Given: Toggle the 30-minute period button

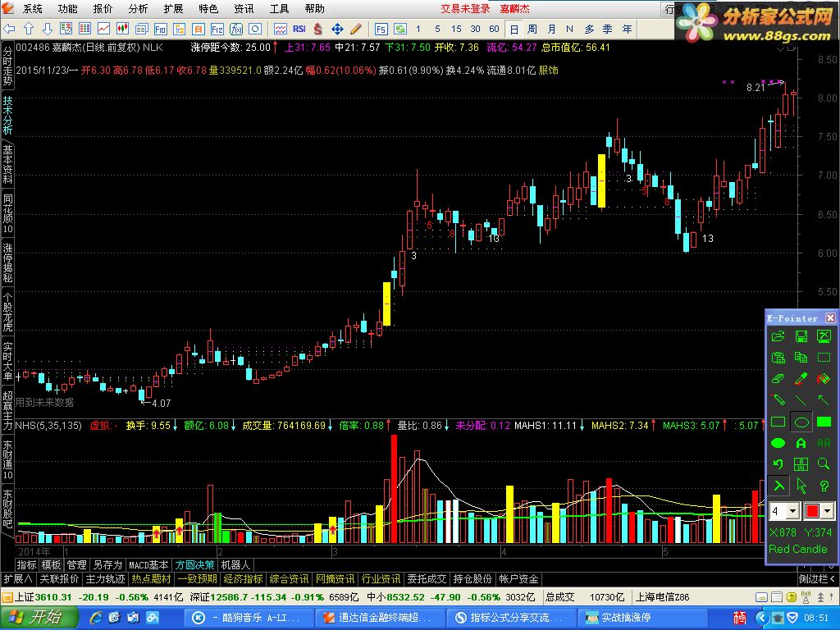Looking at the screenshot, I should coord(475,29).
